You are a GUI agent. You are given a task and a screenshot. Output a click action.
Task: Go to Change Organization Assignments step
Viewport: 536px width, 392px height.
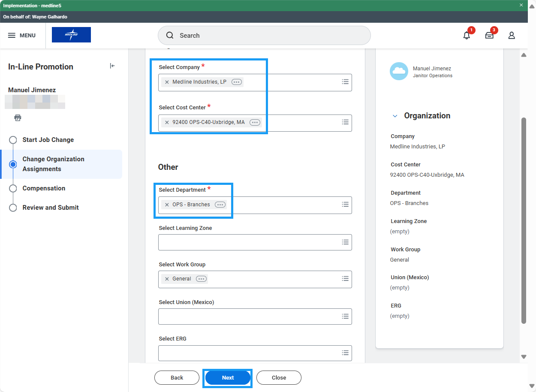[x=53, y=164]
